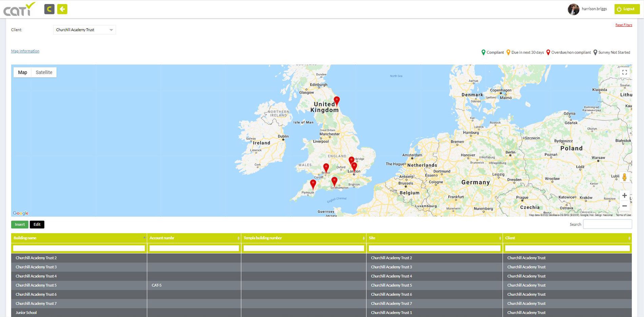Click the green Insert button
The image size is (644, 317).
20,225
